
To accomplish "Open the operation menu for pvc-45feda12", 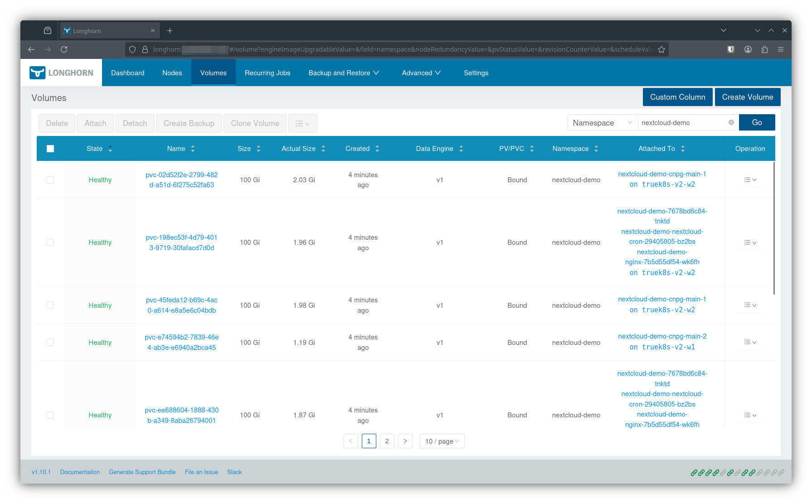I will tap(750, 305).
